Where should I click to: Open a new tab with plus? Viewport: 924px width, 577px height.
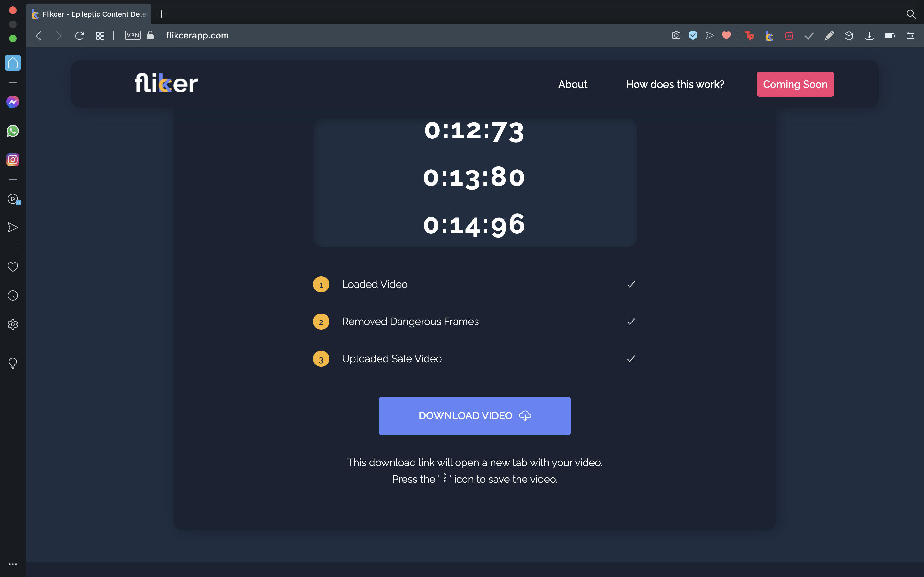pyautogui.click(x=161, y=14)
